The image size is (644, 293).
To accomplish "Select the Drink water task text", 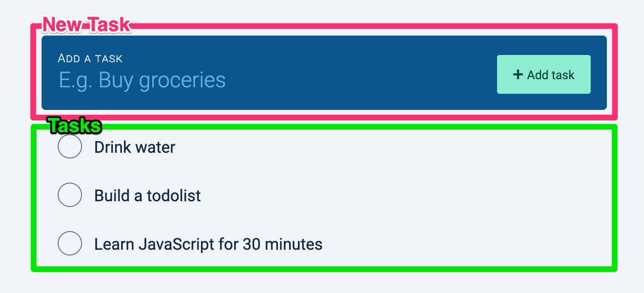I will (x=134, y=147).
